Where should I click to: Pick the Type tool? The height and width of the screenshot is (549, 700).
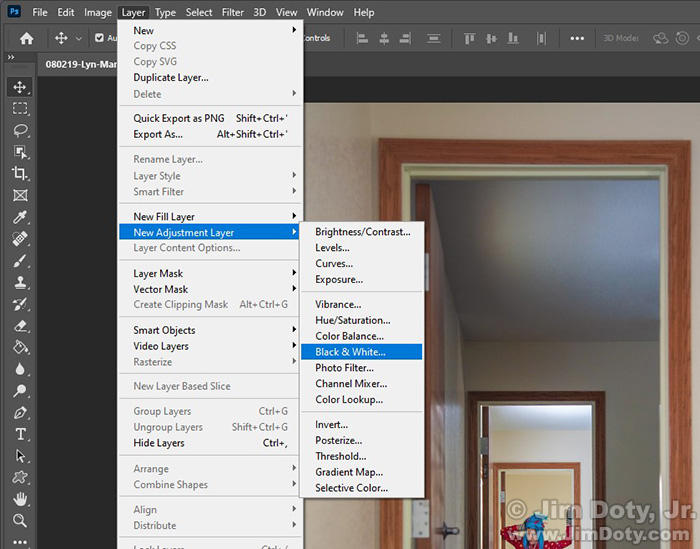(x=20, y=435)
